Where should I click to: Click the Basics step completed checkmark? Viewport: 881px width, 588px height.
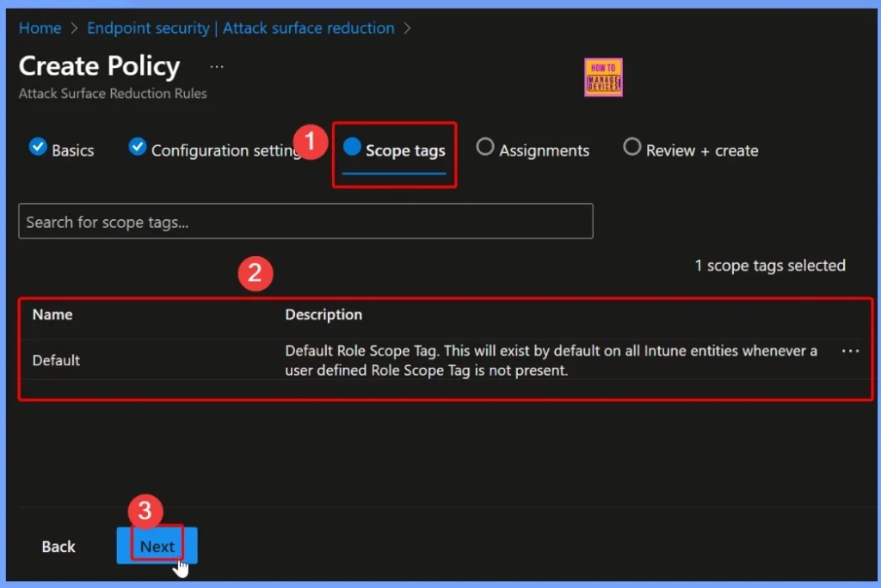(x=38, y=148)
